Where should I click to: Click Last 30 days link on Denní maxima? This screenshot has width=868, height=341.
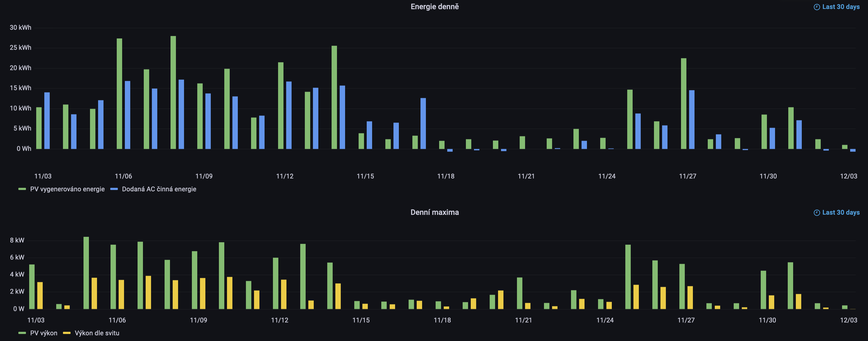point(841,212)
